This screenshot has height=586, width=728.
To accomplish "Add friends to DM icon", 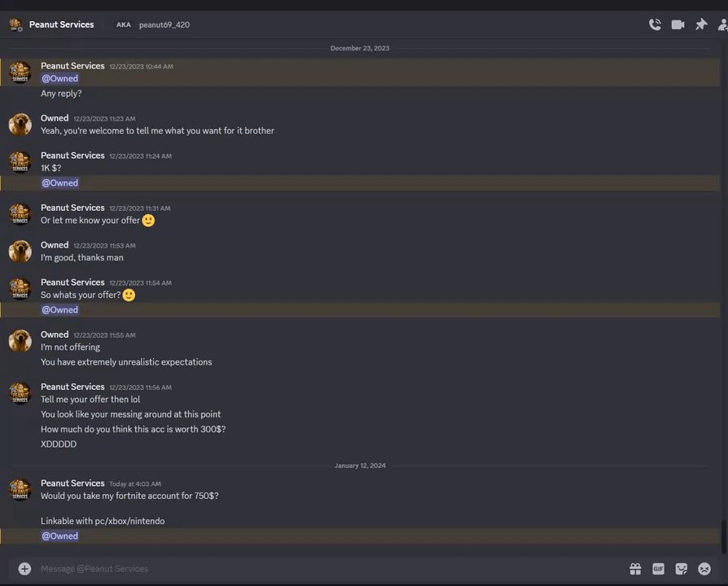I will (x=722, y=24).
